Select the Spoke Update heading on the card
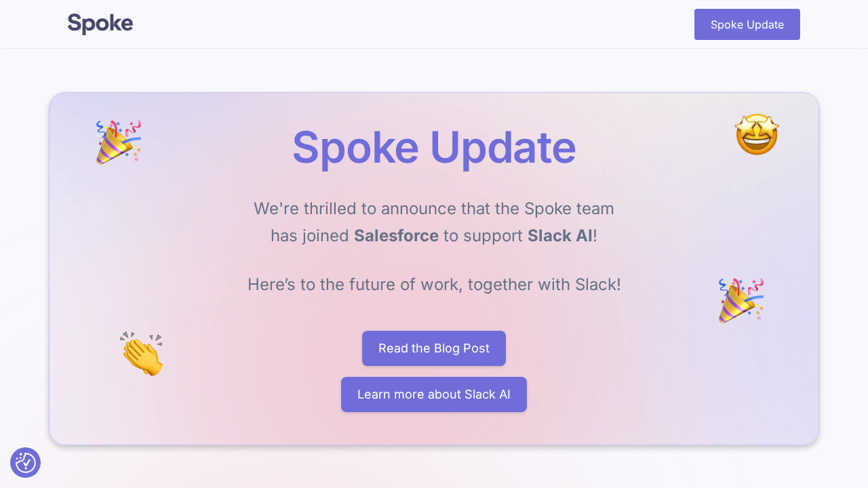This screenshot has width=868, height=488. click(x=434, y=148)
